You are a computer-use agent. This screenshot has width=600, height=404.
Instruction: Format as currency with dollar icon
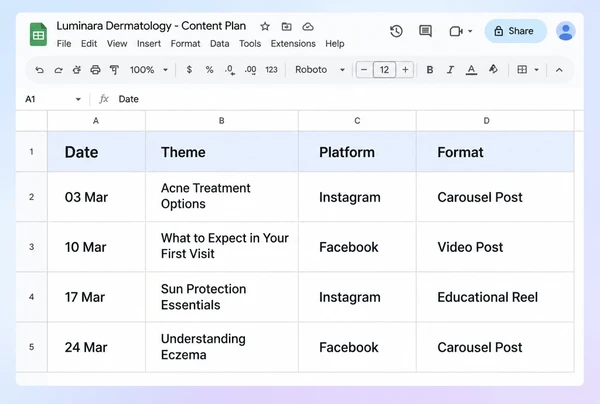[x=189, y=70]
